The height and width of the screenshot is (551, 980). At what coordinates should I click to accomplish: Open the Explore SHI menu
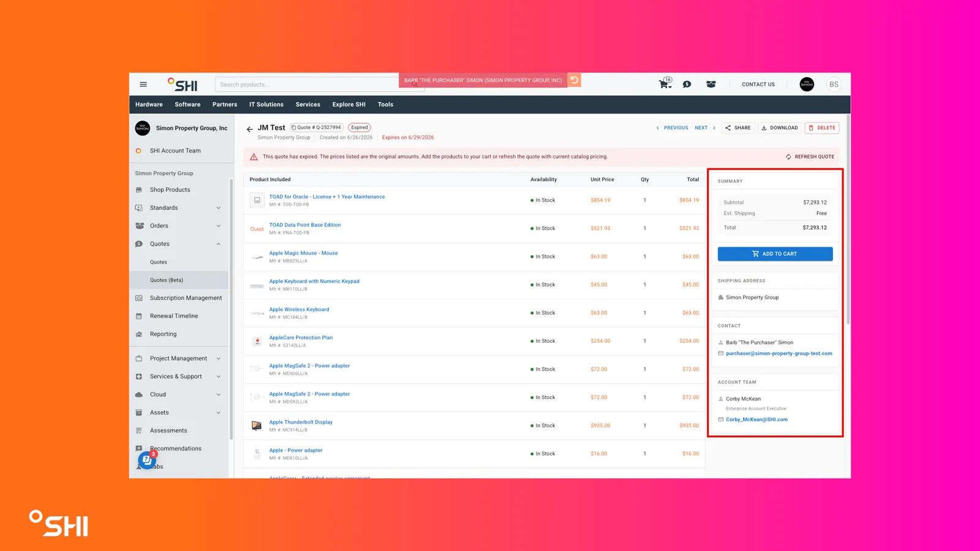(349, 105)
